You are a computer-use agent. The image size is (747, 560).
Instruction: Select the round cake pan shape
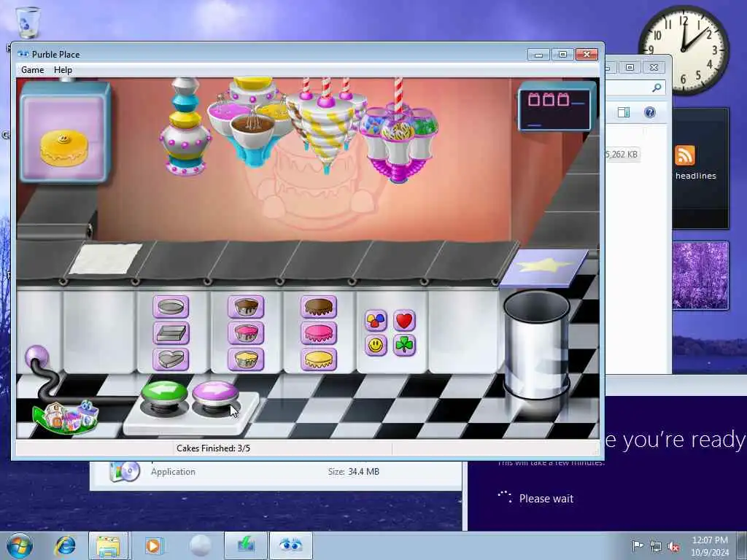click(171, 307)
